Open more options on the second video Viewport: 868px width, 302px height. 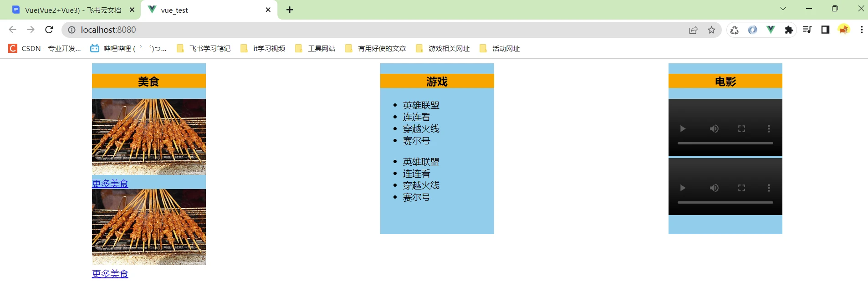pos(769,188)
